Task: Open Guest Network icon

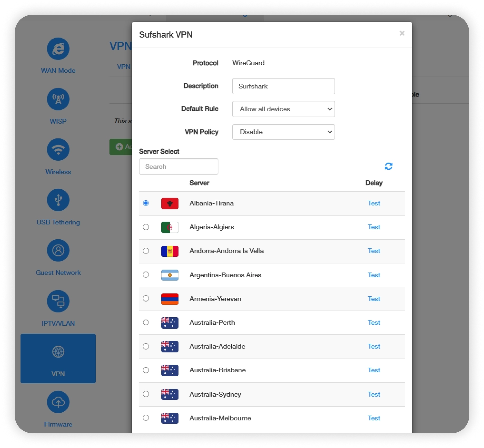Action: 58,250
